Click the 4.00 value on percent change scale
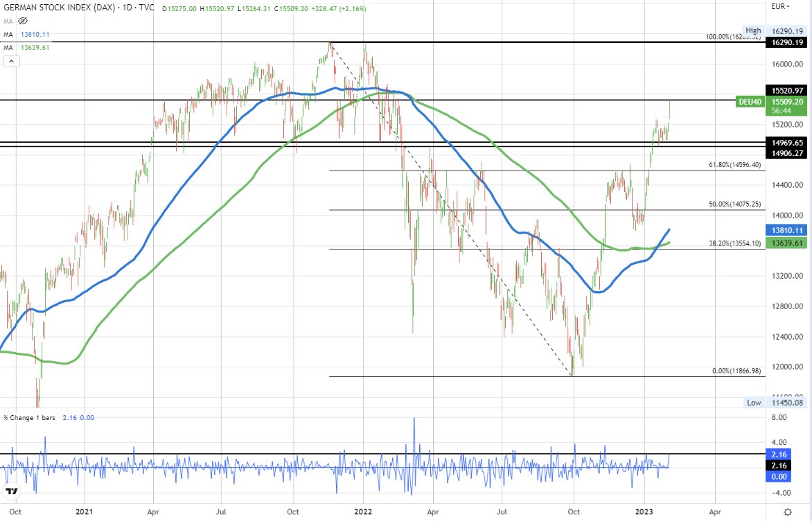This screenshot has width=812, height=524. point(779,443)
